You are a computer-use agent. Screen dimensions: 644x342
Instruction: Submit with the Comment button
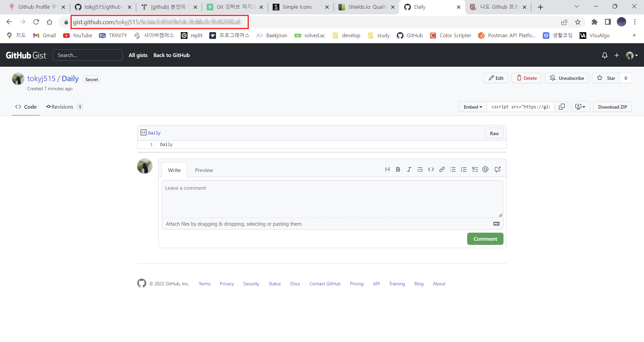pos(485,239)
